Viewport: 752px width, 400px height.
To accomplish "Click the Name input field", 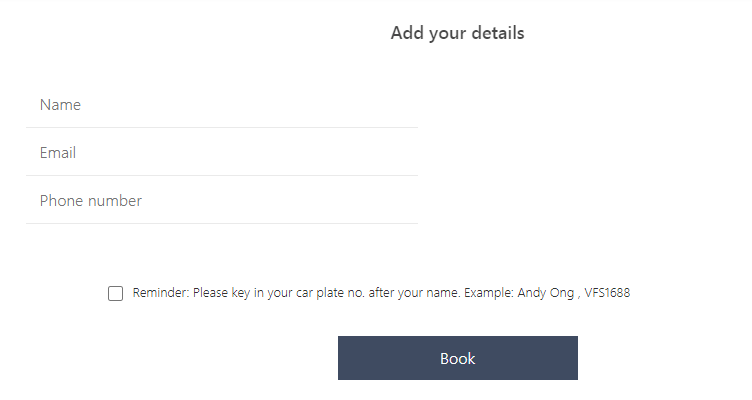I will (x=222, y=105).
